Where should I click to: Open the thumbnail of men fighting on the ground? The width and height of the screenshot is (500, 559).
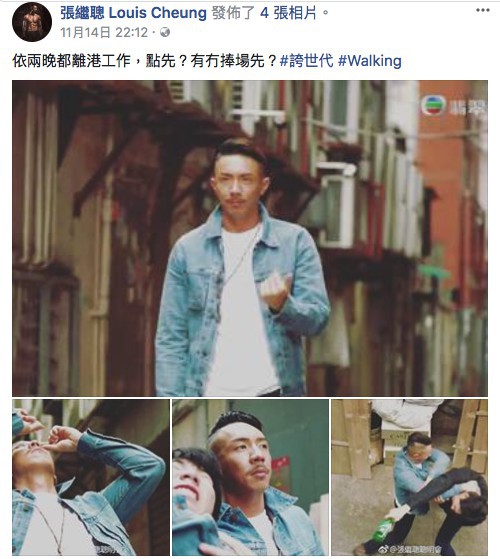(409, 477)
